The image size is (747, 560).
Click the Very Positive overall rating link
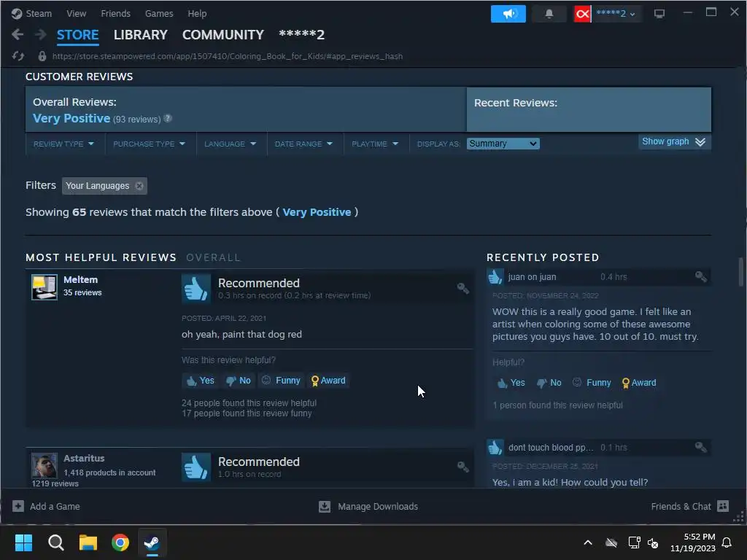tap(71, 118)
